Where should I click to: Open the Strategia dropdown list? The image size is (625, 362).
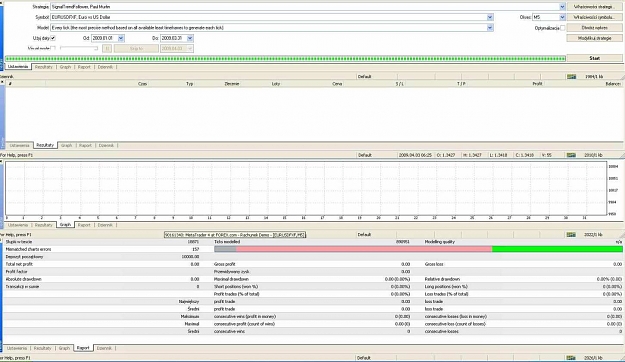[562, 7]
